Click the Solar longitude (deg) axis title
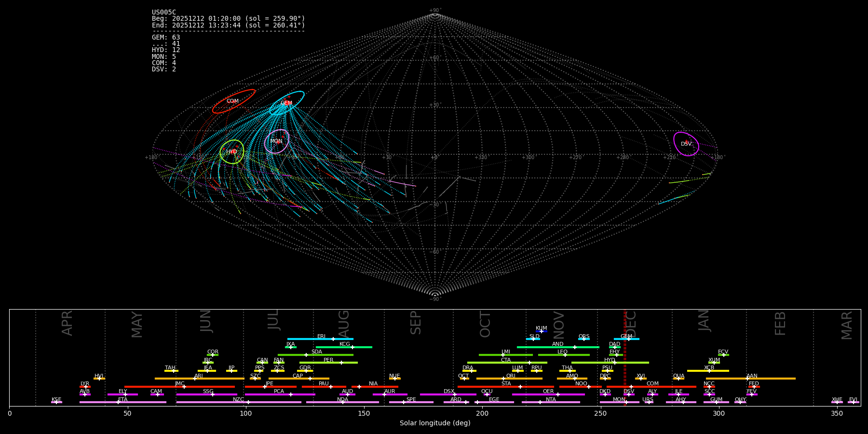The height and width of the screenshot is (434, 868). [x=435, y=423]
